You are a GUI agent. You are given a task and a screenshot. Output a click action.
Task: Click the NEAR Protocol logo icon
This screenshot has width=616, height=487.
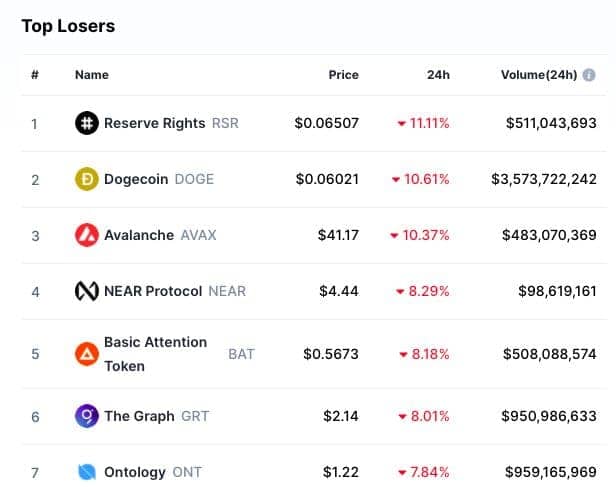(86, 291)
